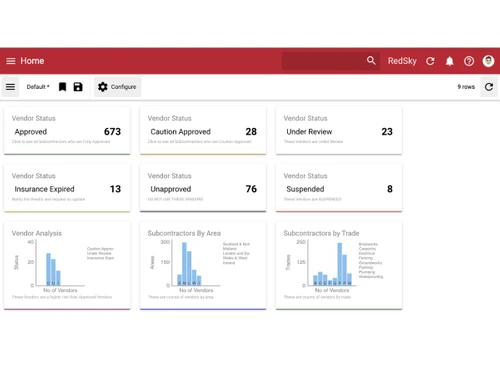
Task: Open the Configure button
Action: tap(117, 87)
